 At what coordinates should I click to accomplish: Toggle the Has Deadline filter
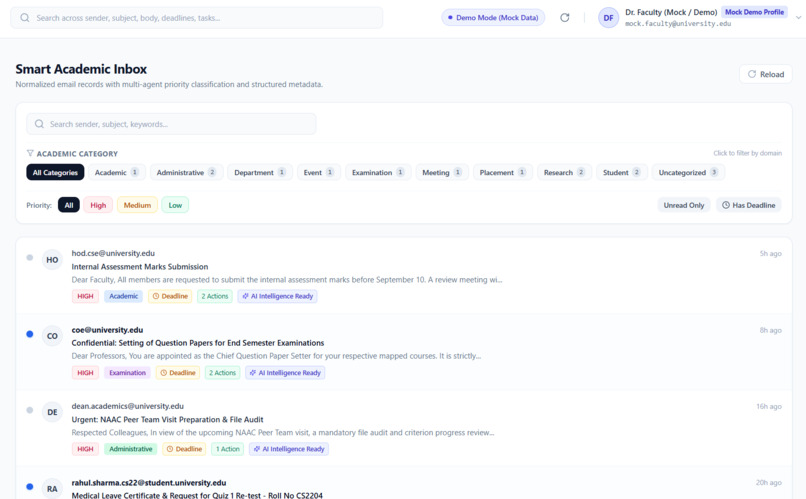pos(749,205)
